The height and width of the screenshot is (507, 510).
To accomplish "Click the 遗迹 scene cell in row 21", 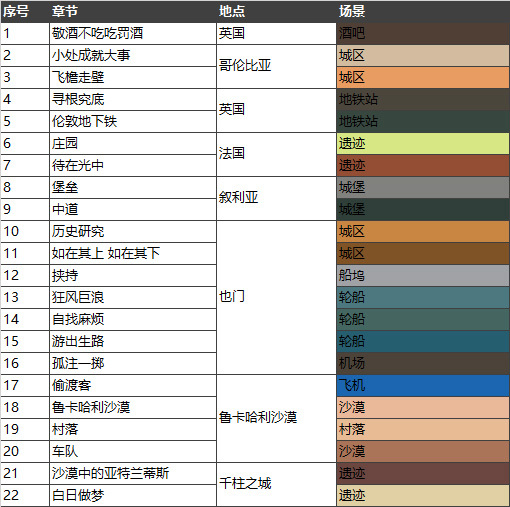I will click(423, 473).
